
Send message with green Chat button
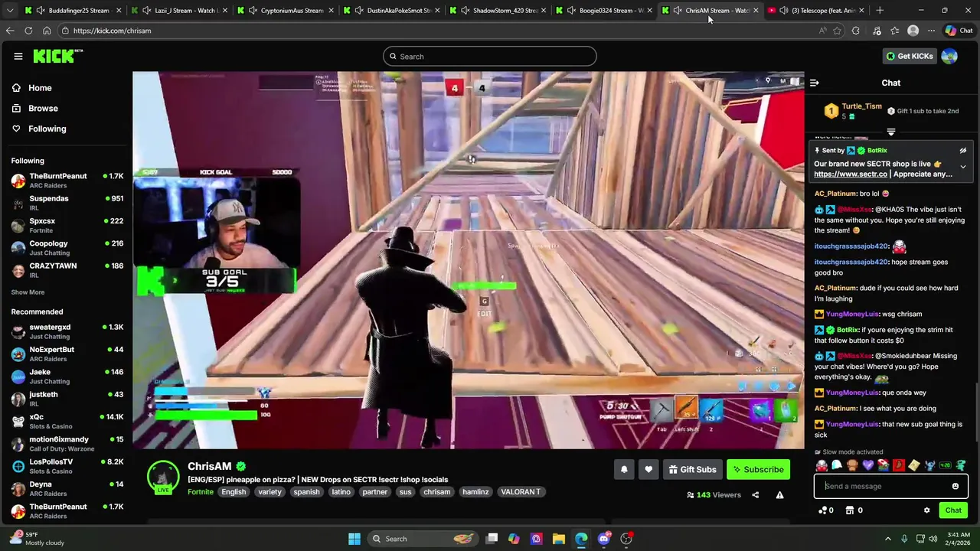pyautogui.click(x=953, y=510)
